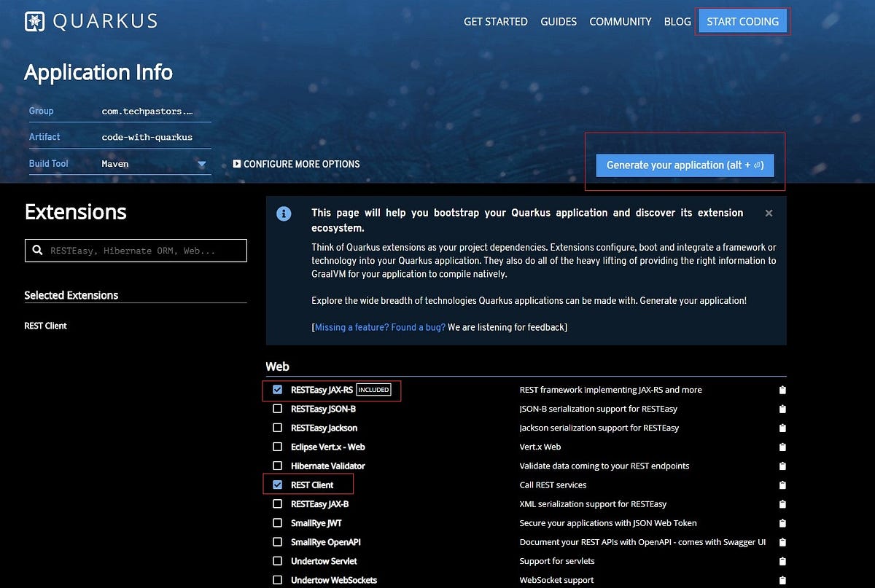Select the SmallRye JWT extension
This screenshot has width=875, height=588.
(x=277, y=522)
